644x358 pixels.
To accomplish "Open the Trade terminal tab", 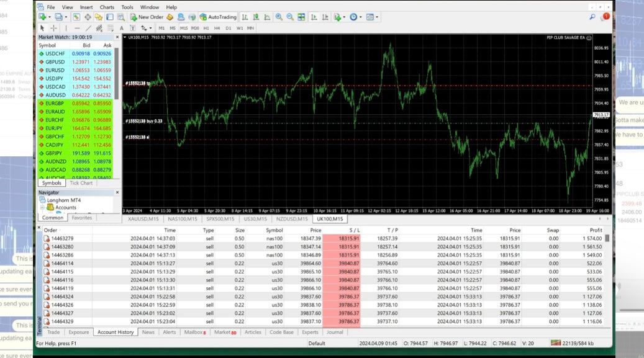I will (x=53, y=332).
